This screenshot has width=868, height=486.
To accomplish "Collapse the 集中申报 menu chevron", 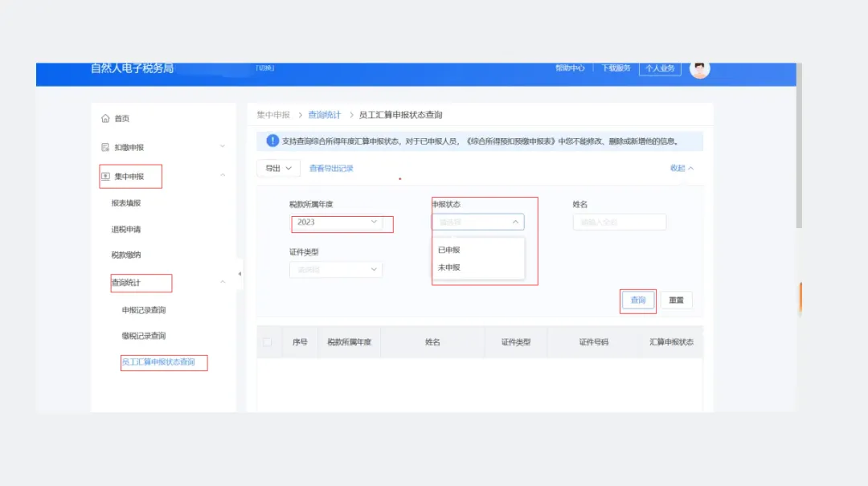I will coord(223,175).
